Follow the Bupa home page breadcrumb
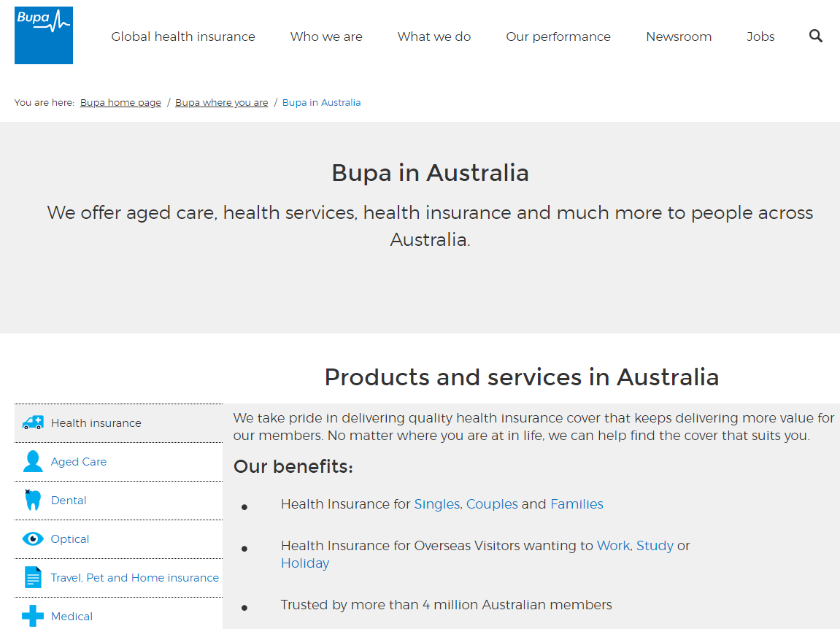Viewport: 840px width, 629px height. [x=120, y=103]
